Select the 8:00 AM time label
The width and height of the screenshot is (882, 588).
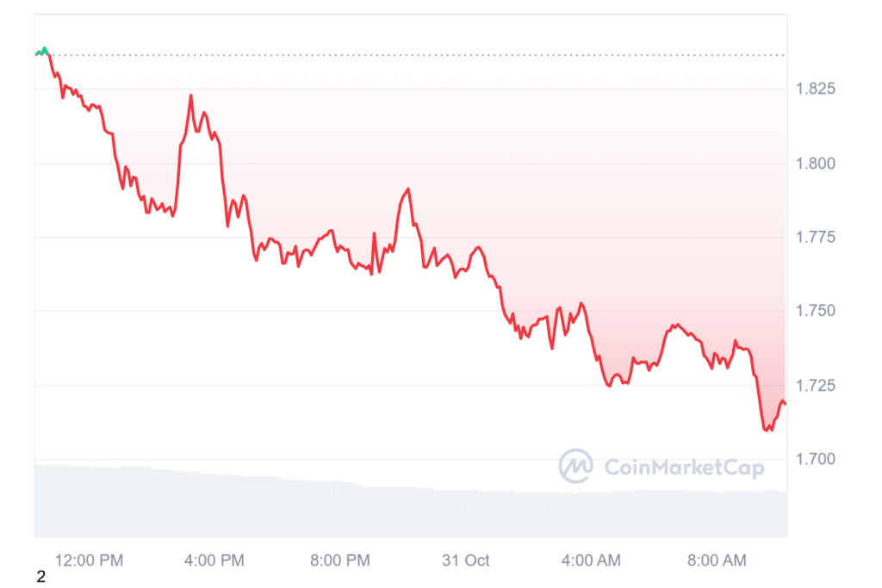715,560
